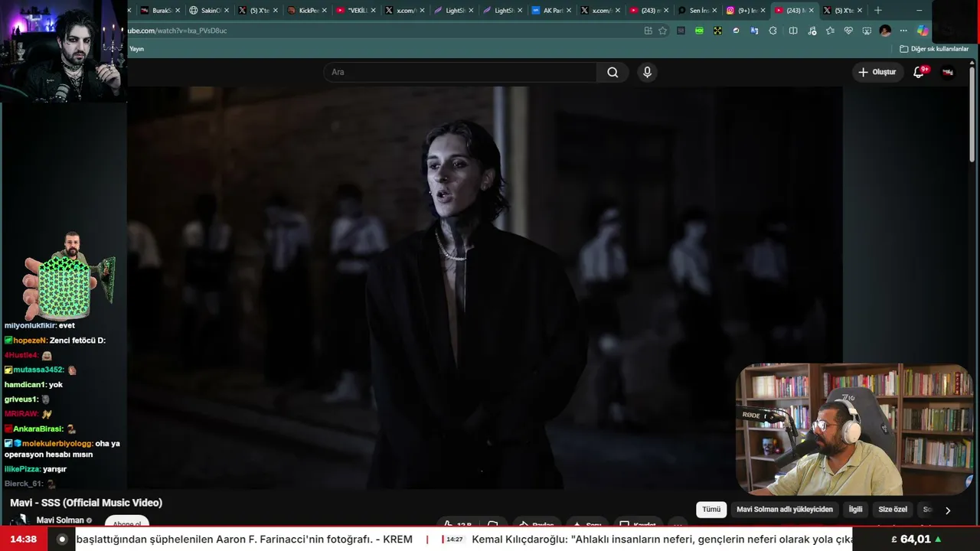Viewport: 980px width, 551px height.
Task: Click the 14:38 clock in the ticker bar
Action: (23, 539)
